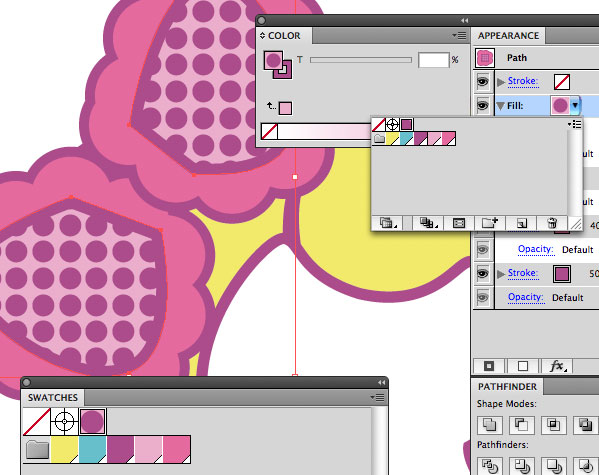This screenshot has height=475, width=599.
Task: Click the Unite shape mode icon
Action: tap(490, 425)
